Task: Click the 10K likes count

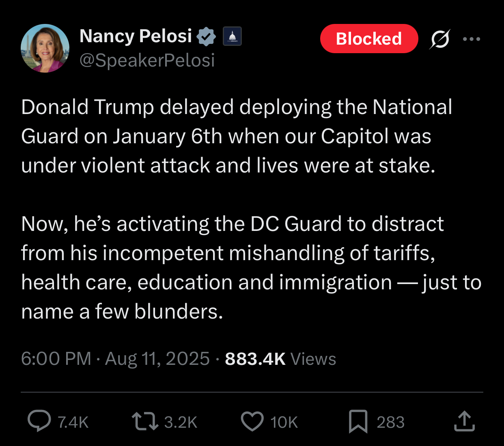Action: pyautogui.click(x=284, y=422)
